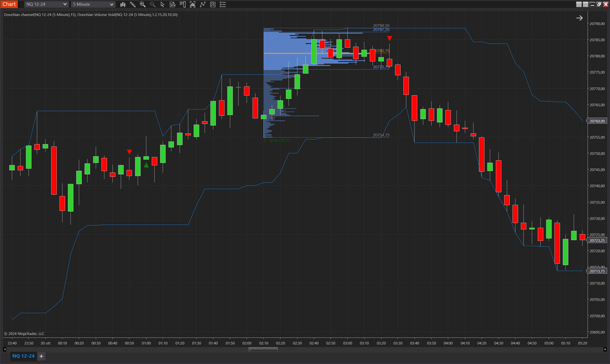Click the green up-triangle marker near 01:00

(146, 165)
